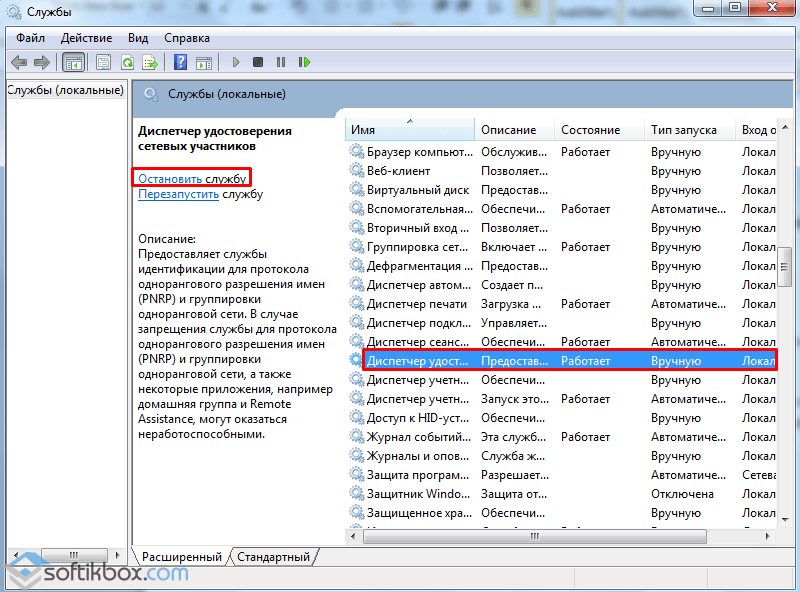Sort by the Состояние column header

pos(599,130)
